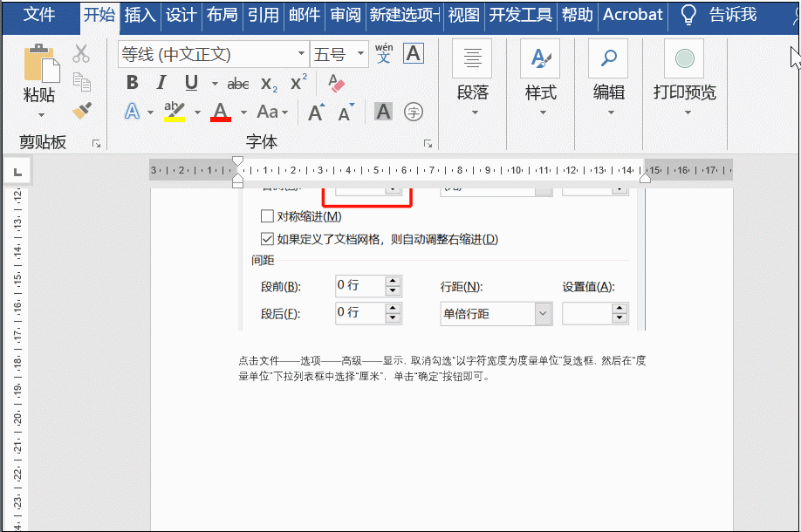
Task: Open the font name dropdown arrow
Action: tap(301, 53)
